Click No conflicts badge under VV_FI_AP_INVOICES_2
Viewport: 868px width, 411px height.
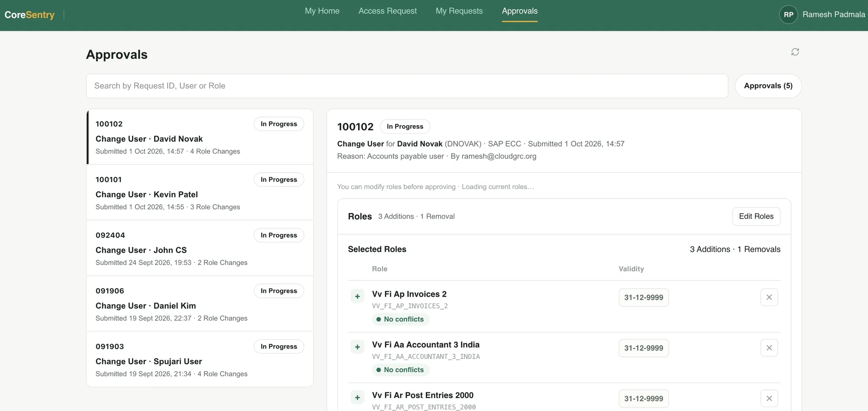pyautogui.click(x=400, y=319)
